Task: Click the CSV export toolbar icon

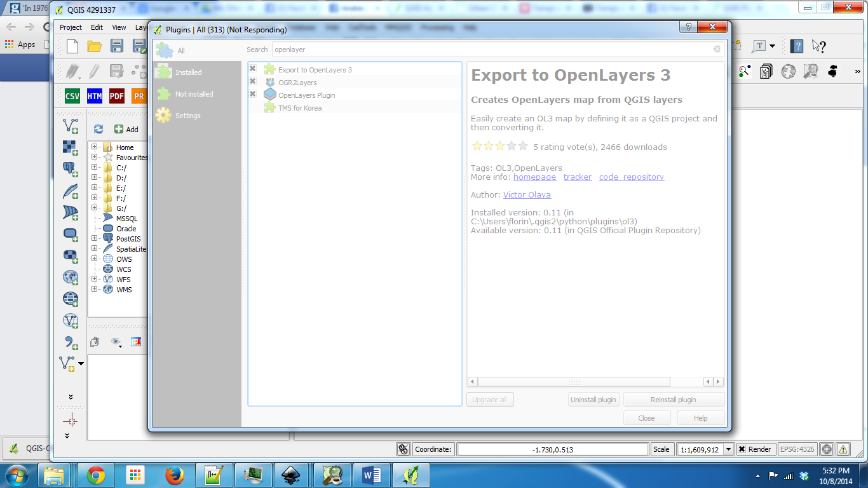Action: pyautogui.click(x=72, y=96)
